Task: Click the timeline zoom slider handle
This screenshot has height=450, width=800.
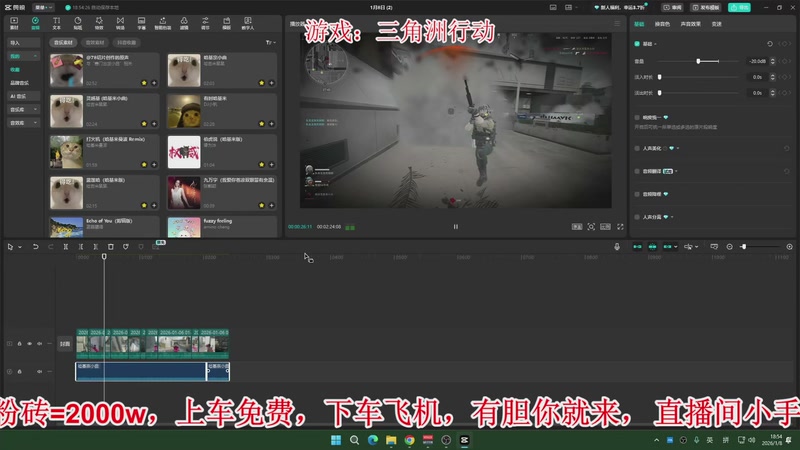Action: (744, 246)
